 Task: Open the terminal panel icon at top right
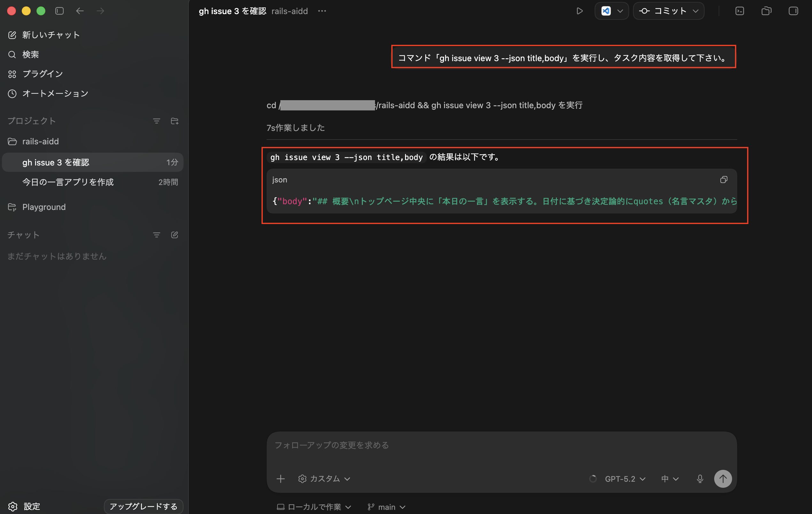coord(739,11)
